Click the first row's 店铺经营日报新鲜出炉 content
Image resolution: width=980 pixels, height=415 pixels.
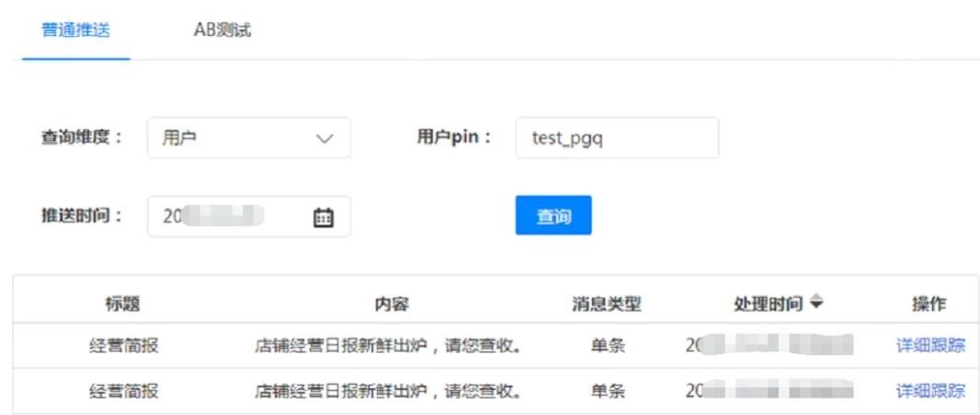pos(389,345)
